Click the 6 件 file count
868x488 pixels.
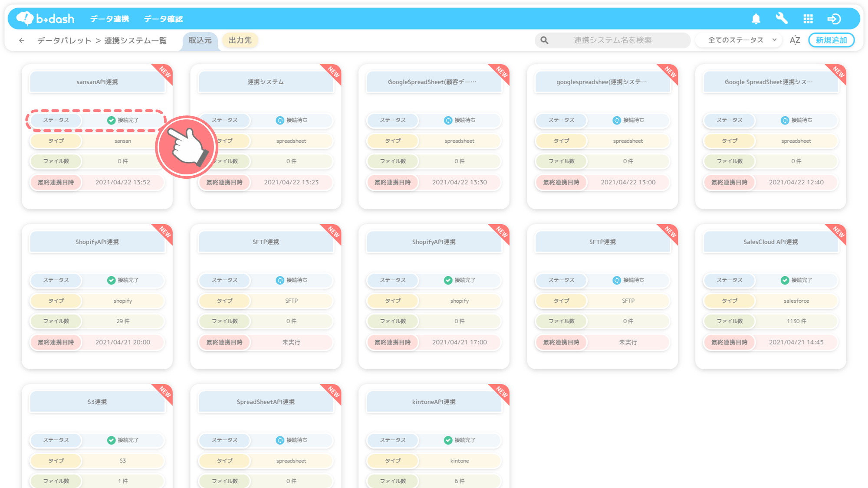click(460, 481)
